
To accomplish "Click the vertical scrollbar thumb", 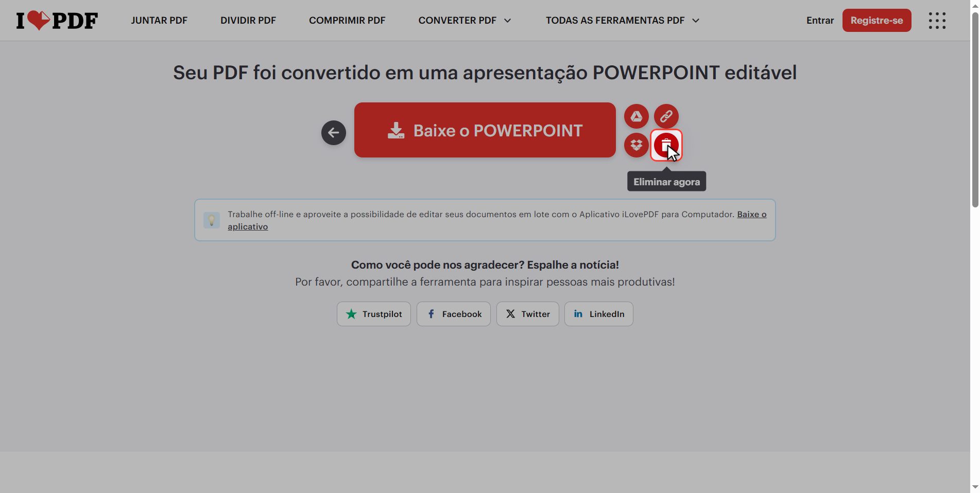I will [x=975, y=110].
